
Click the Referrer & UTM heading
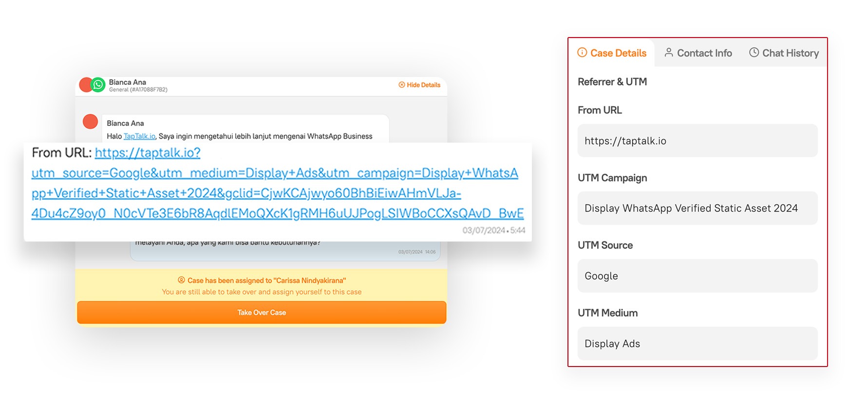(612, 82)
